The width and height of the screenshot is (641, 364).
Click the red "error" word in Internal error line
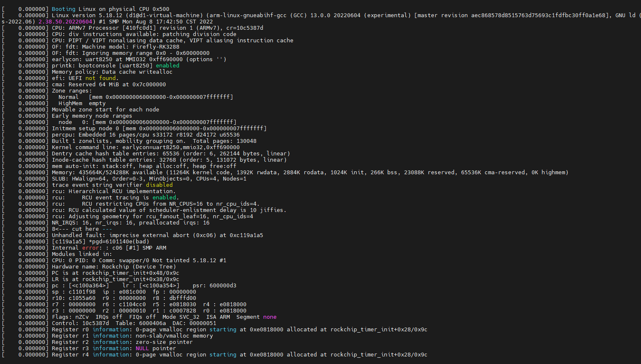click(x=91, y=248)
